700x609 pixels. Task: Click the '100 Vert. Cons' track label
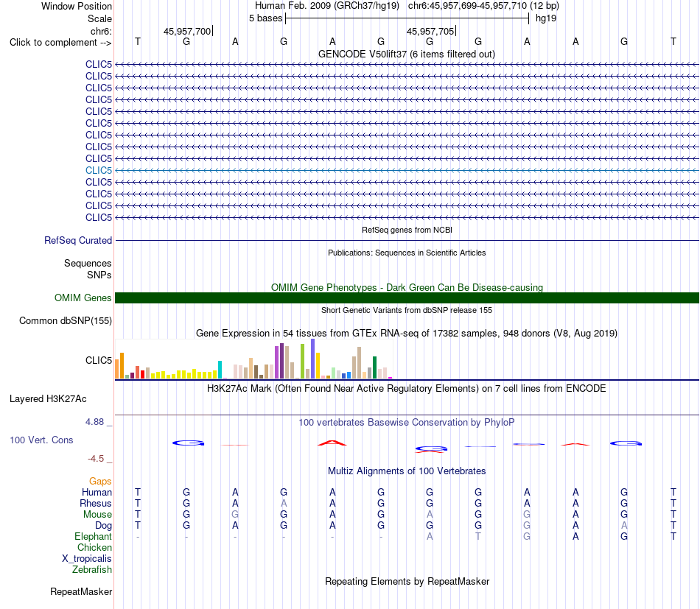pyautogui.click(x=41, y=440)
